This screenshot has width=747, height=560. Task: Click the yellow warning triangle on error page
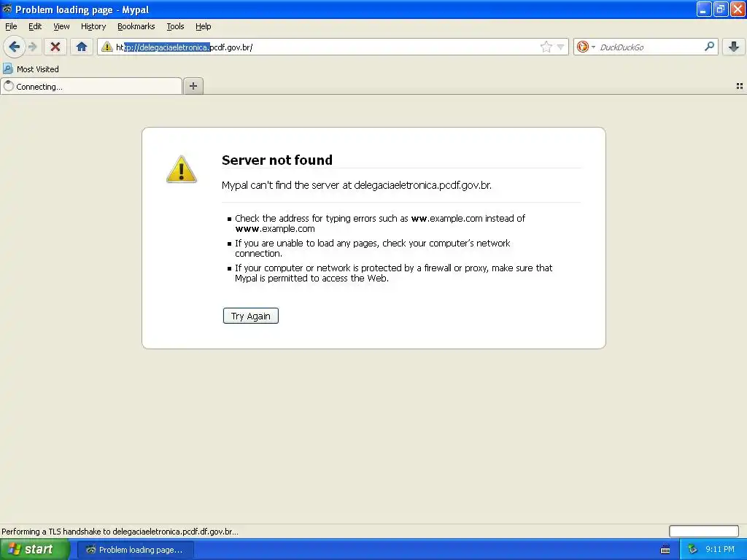[182, 169]
